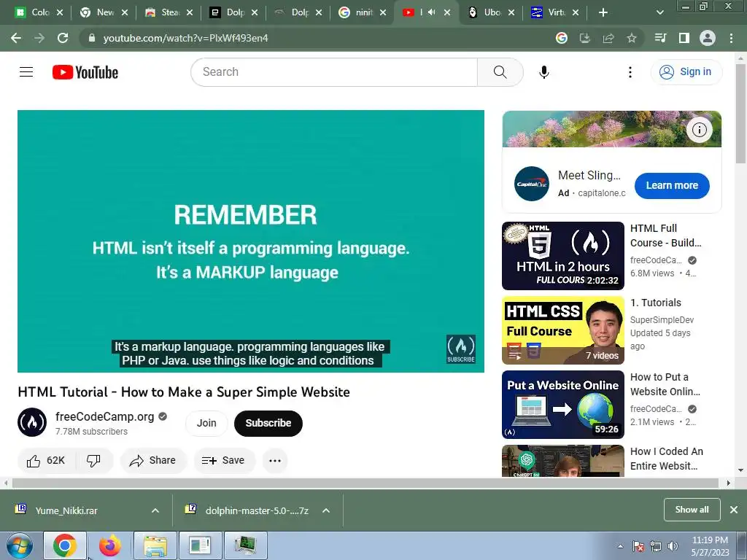This screenshot has height=560, width=747.
Task: Dislike the video with thumbs down
Action: click(x=94, y=461)
